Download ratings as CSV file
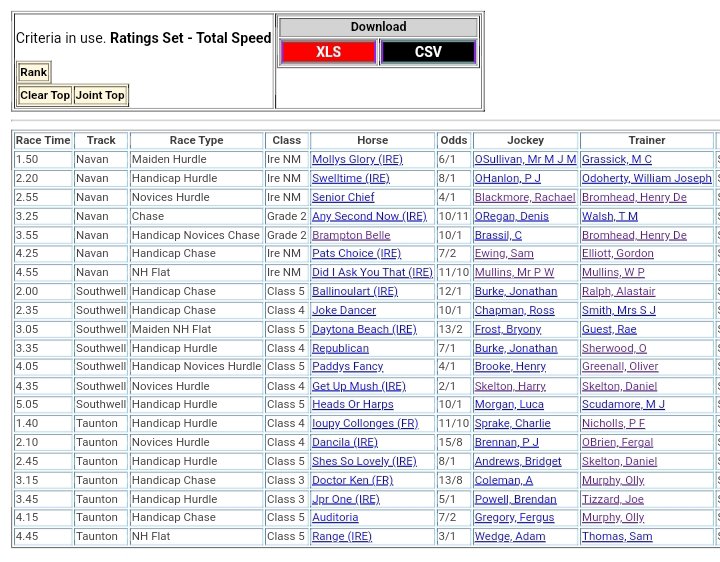This screenshot has width=720, height=562. (428, 52)
